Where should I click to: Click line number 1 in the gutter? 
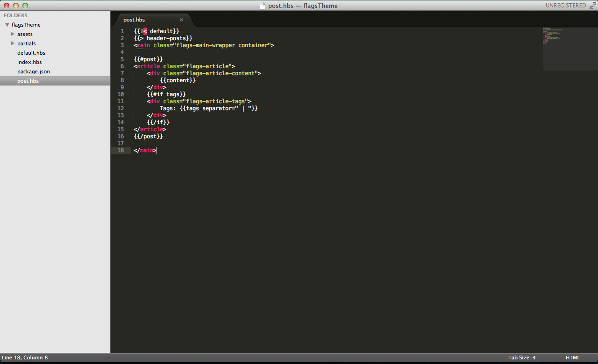pyautogui.click(x=122, y=31)
